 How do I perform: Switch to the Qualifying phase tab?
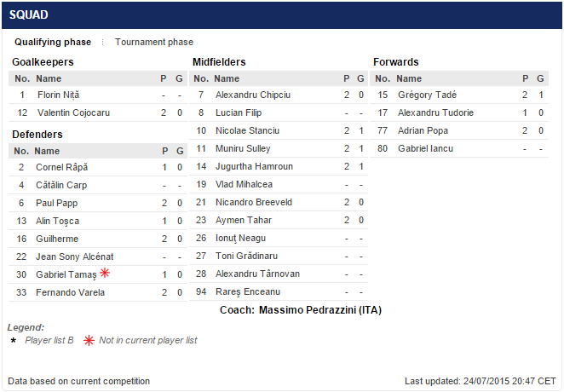(x=53, y=42)
